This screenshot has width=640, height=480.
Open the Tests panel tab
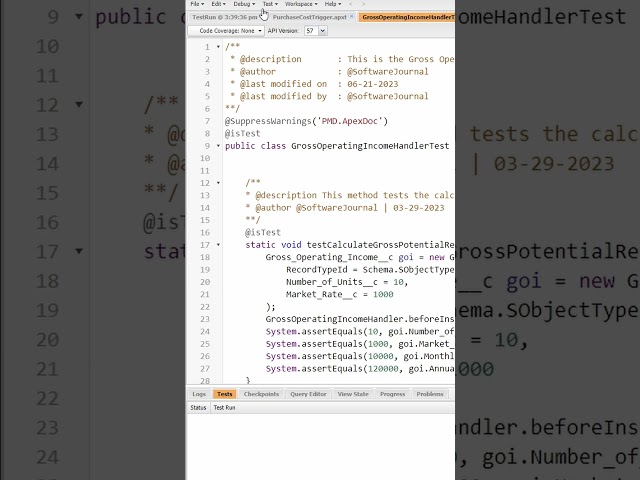pyautogui.click(x=224, y=394)
